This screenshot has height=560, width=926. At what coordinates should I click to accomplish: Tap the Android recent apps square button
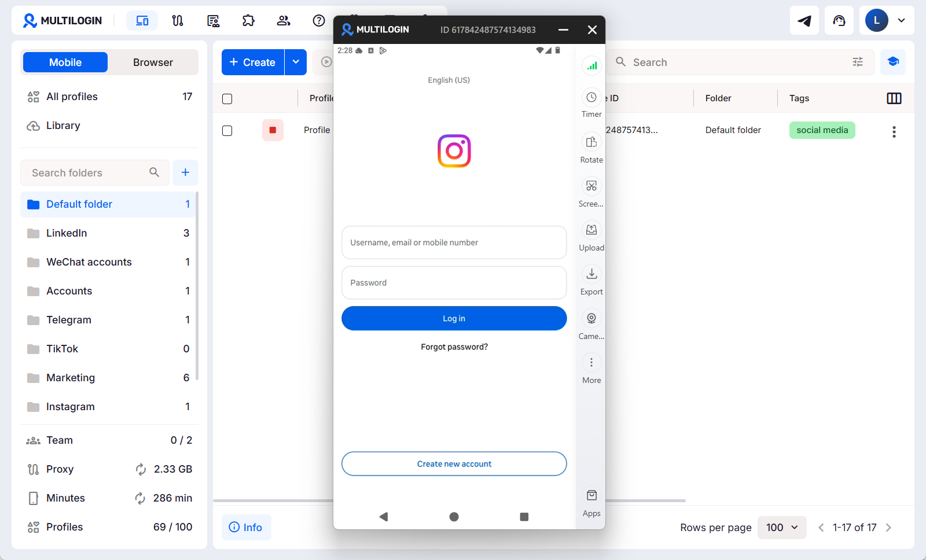point(524,517)
